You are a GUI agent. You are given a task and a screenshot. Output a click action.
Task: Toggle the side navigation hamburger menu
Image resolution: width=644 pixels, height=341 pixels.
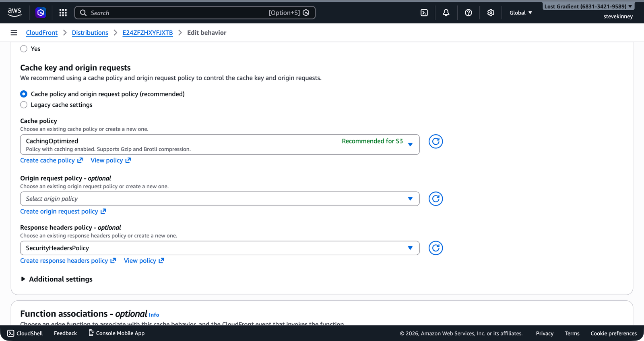[x=14, y=33]
